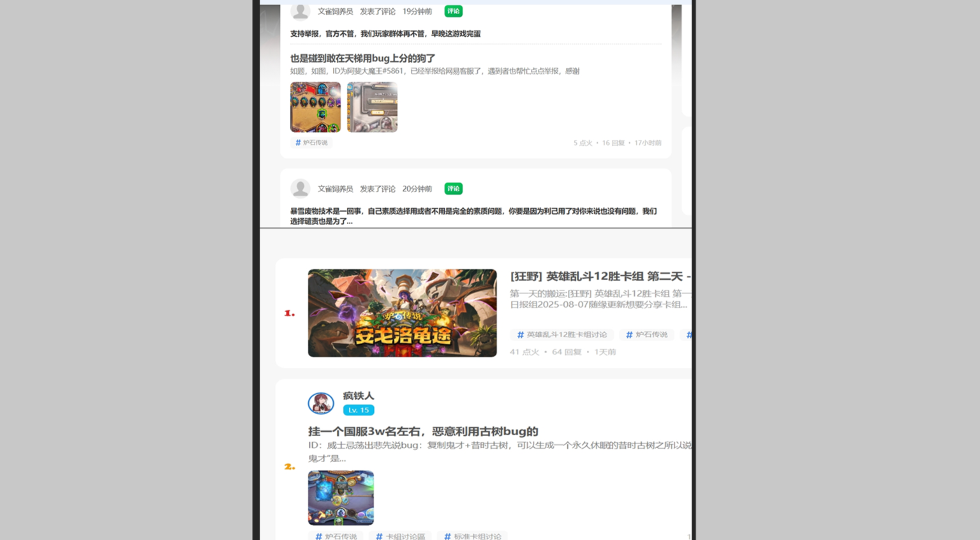The image size is (980, 540).
Task: Open post 挂一个国服3w名左右 about 古树bug
Action: tap(423, 431)
